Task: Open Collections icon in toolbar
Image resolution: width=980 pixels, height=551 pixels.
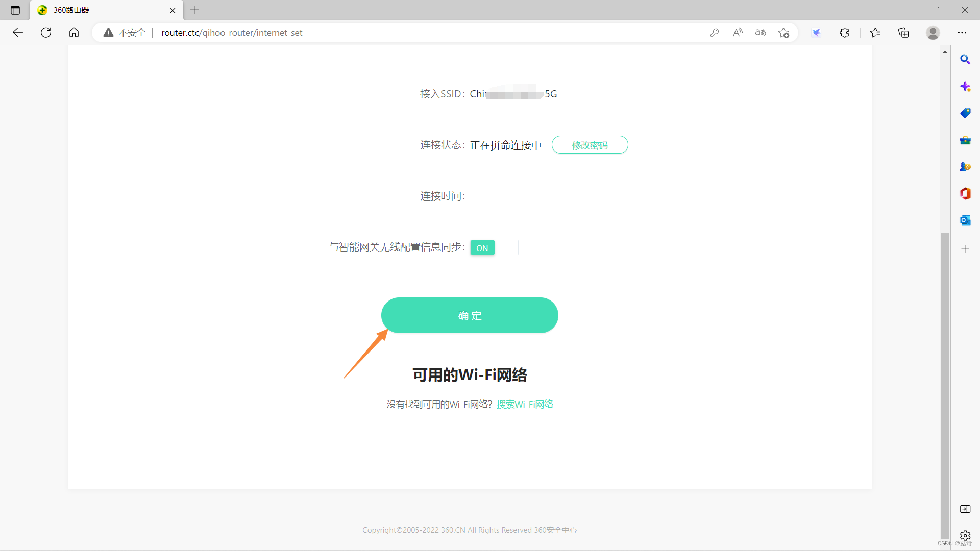Action: point(903,33)
